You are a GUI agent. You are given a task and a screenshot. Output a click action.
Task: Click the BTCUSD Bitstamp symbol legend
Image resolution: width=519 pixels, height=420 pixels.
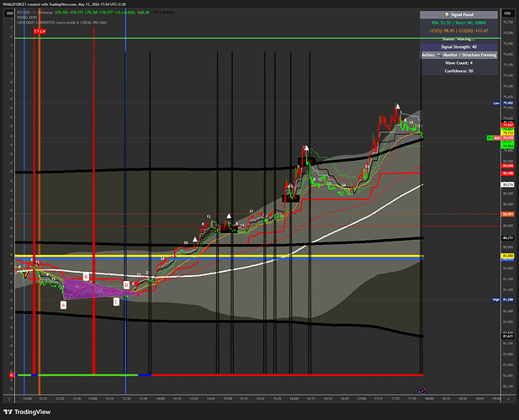35,13
